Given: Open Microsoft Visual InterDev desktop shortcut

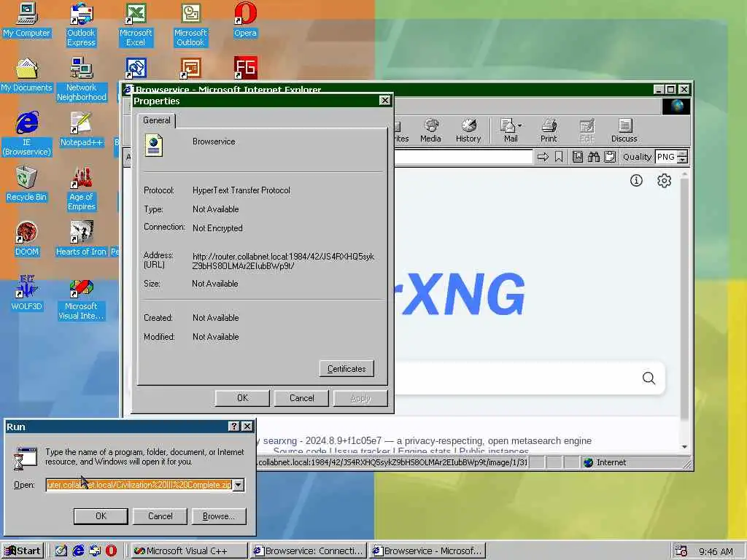Looking at the screenshot, I should (82, 298).
